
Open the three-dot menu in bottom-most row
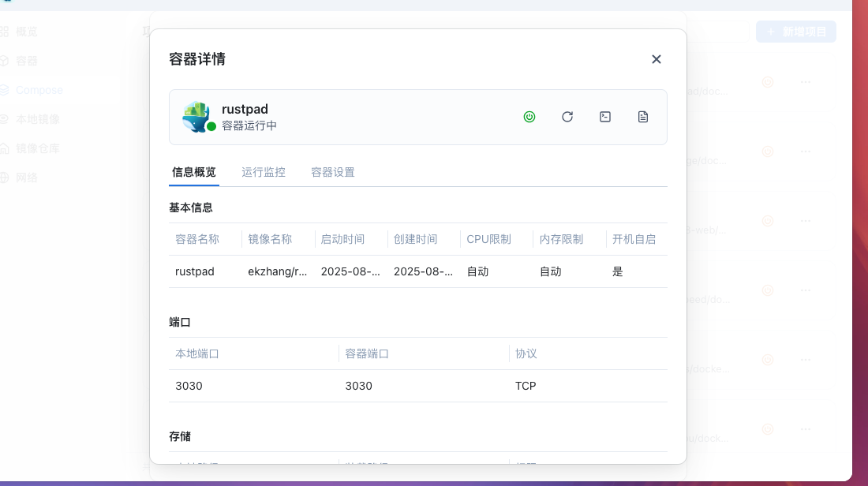(x=806, y=429)
